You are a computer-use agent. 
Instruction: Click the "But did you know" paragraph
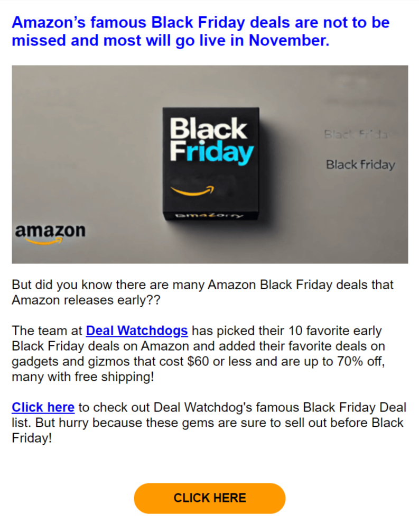point(202,292)
